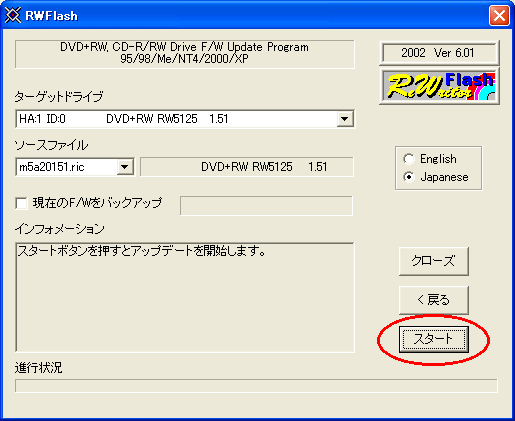Viewport: 515px width, 421px height.
Task: Click the DVD+RW RW5125 1.51 source info field
Action: (x=247, y=167)
